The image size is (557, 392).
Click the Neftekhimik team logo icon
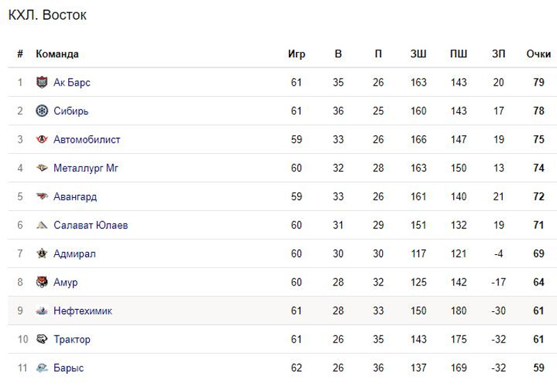[42, 311]
